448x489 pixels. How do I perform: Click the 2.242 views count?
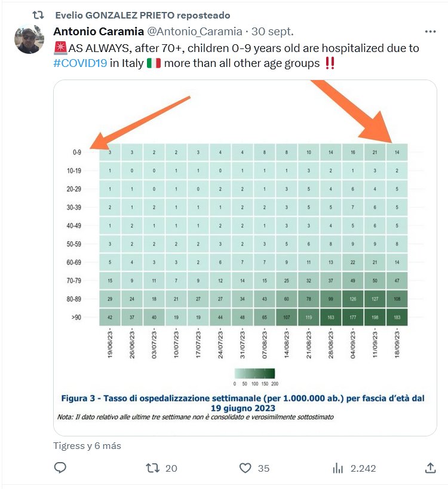coord(363,468)
